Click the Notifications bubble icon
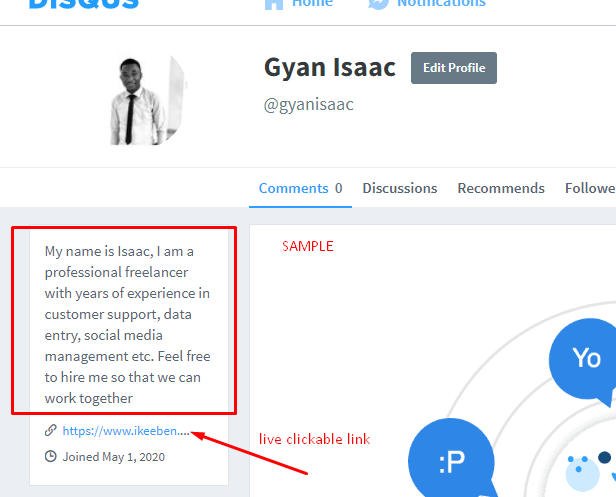The width and height of the screenshot is (616, 497). (x=378, y=4)
